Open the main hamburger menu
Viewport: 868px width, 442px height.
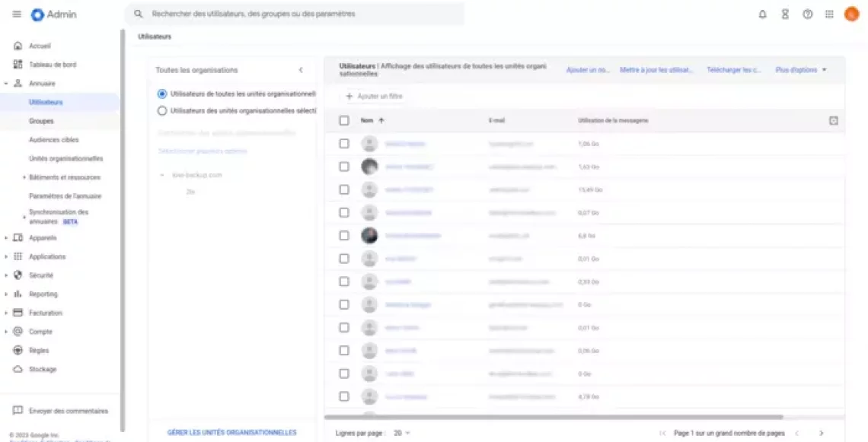point(17,14)
